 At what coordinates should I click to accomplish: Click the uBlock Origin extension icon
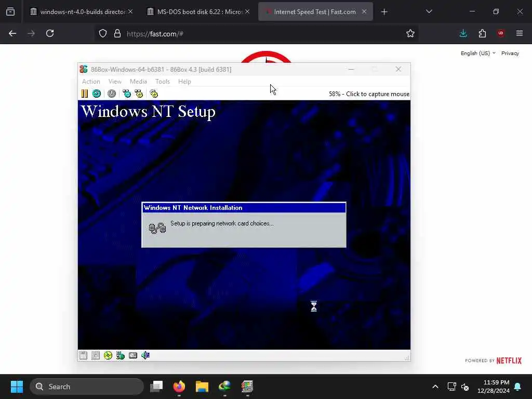pos(501,33)
